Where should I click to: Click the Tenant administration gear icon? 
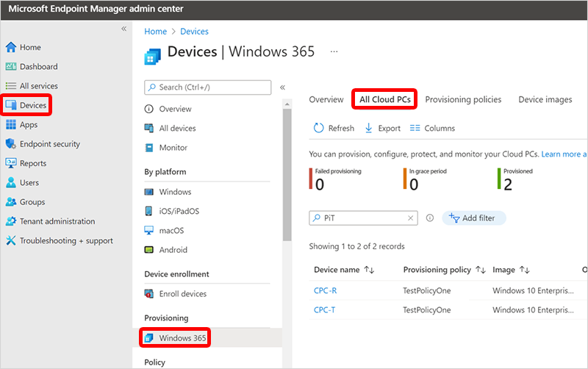click(x=11, y=221)
